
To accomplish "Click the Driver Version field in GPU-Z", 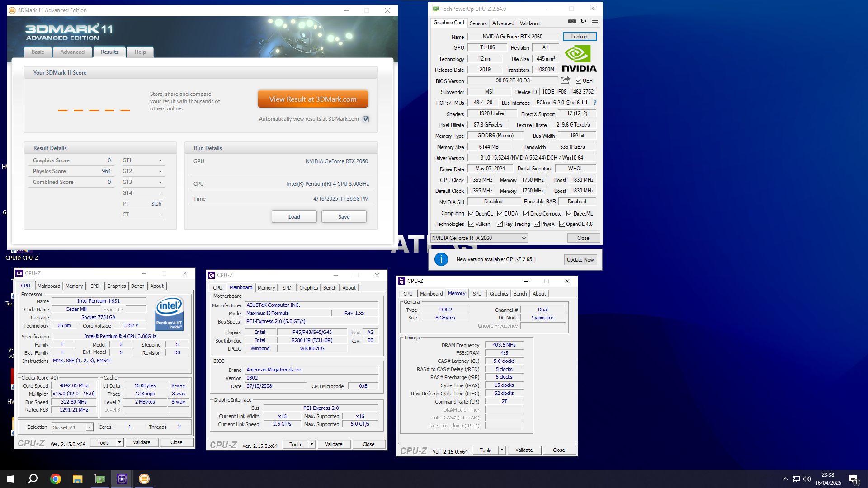I will click(x=532, y=158).
